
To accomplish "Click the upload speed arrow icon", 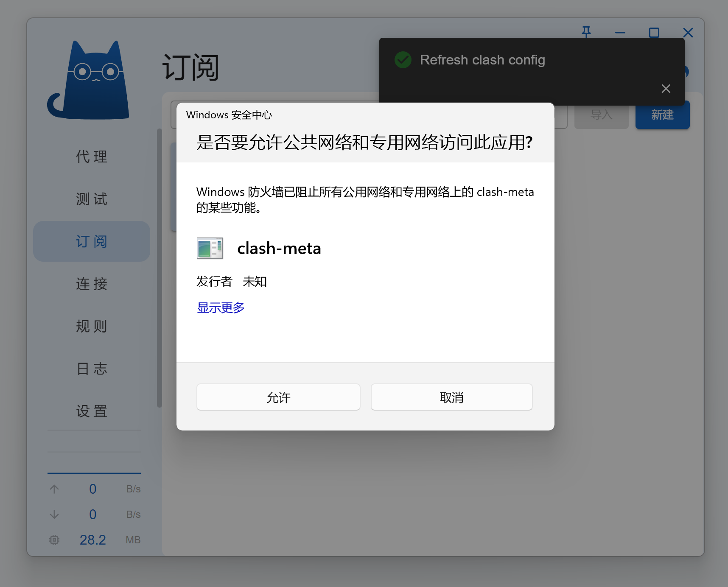I will pos(54,489).
